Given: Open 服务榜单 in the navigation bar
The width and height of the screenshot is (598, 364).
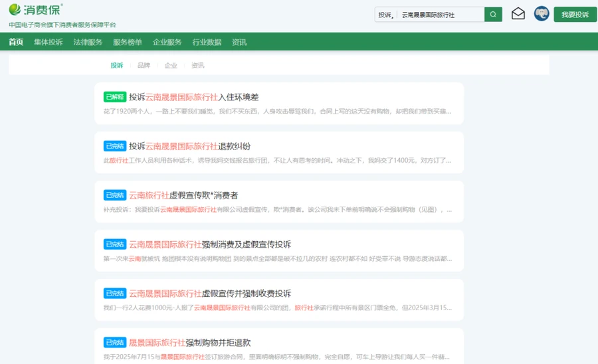Looking at the screenshot, I should tap(128, 42).
